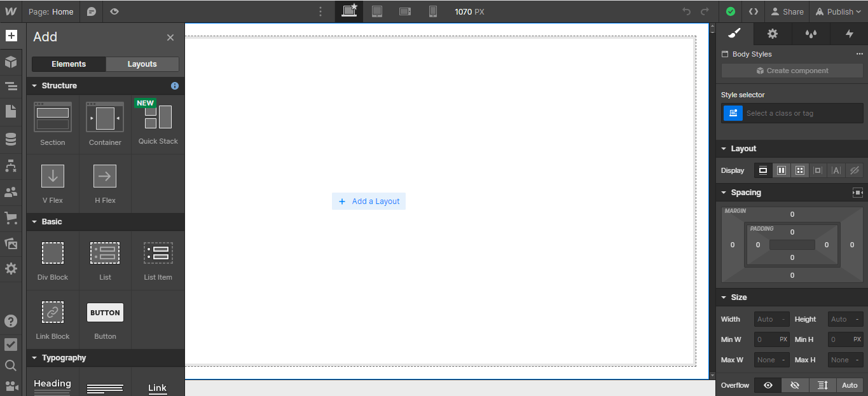The width and height of the screenshot is (868, 396).
Task: Click the green publish status check icon
Action: pos(731,11)
